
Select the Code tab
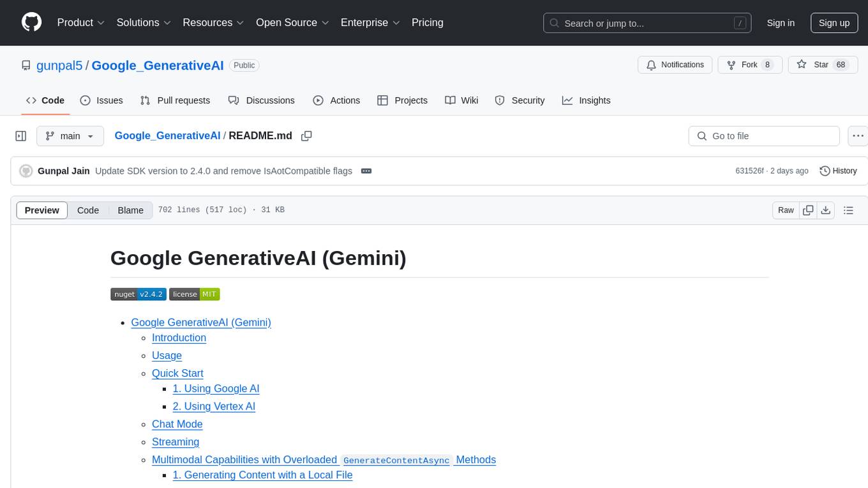45,100
